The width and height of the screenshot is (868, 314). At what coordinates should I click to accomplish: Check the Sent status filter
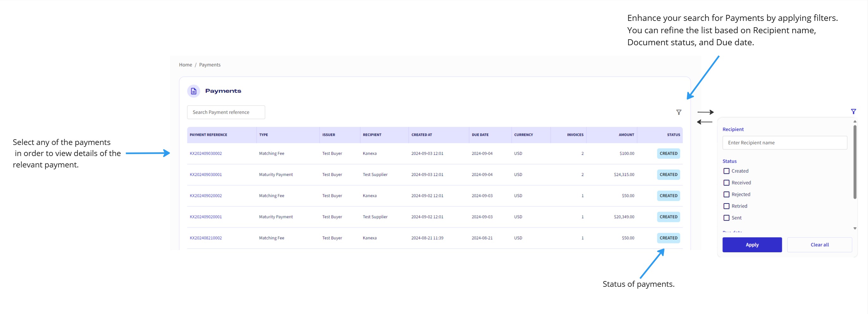tap(727, 218)
